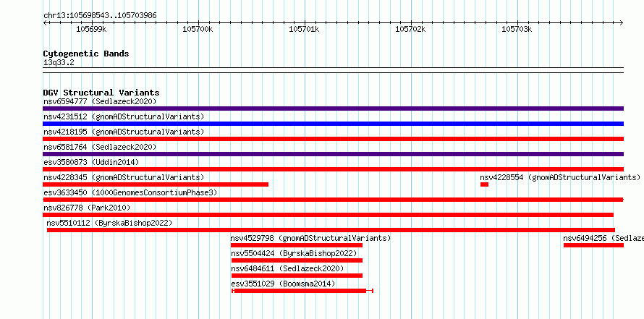Click the 105702k ruler tick label
Screen dimensions: 644x319
coord(411,29)
